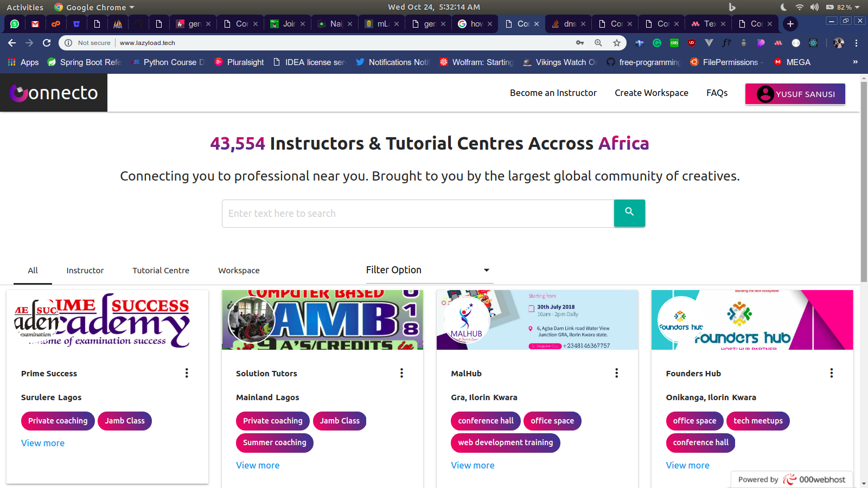Click tech meetups tag on Founders Hub
Image resolution: width=868 pixels, height=488 pixels.
758,421
